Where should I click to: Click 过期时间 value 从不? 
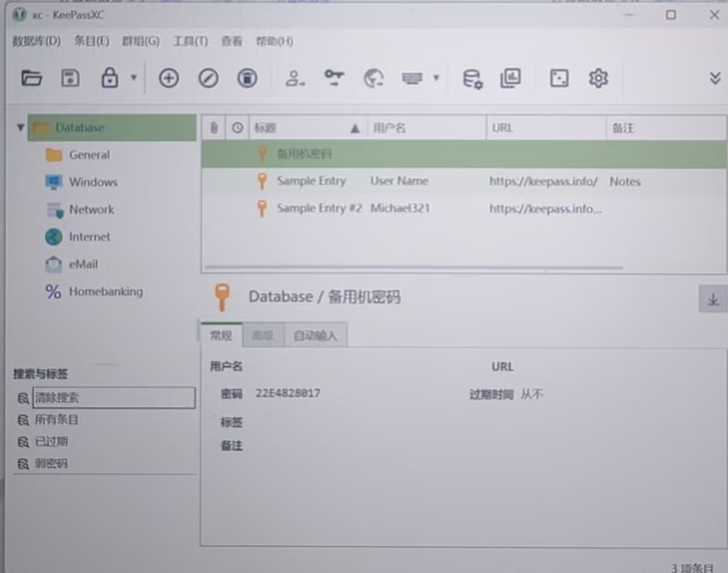click(532, 394)
